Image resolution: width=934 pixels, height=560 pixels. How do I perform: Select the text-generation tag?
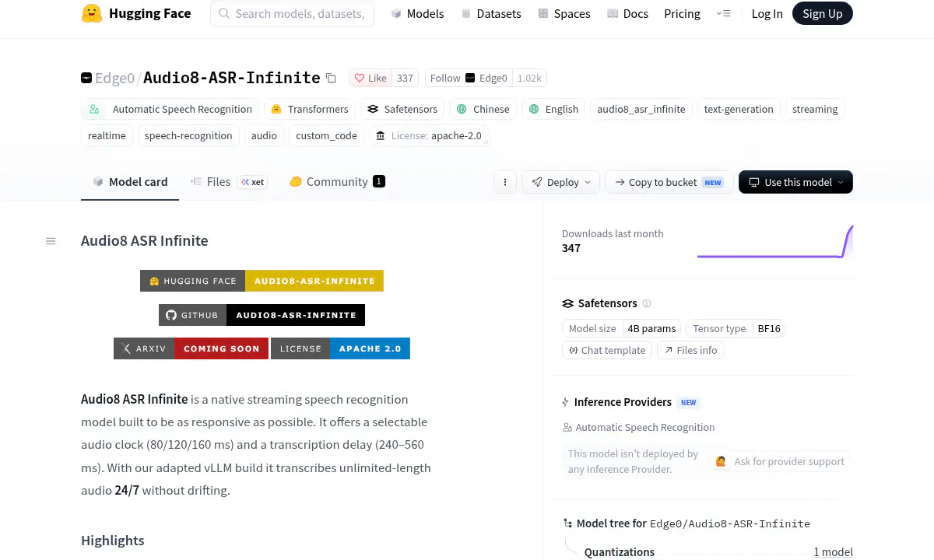[x=739, y=109]
